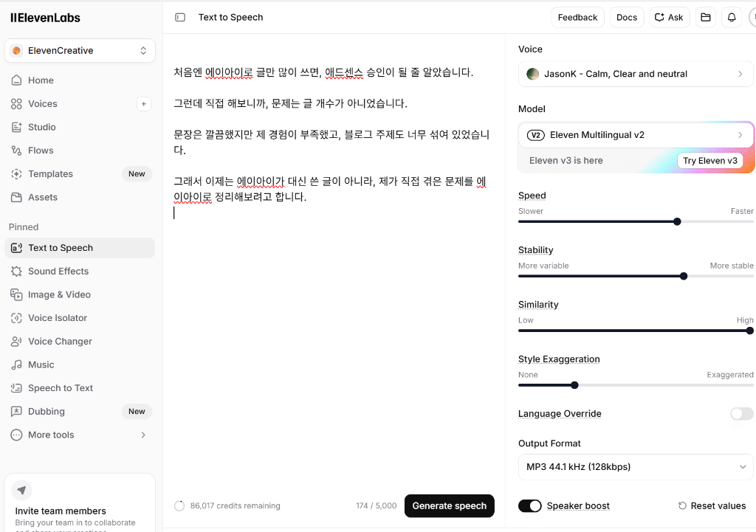756x532 pixels.
Task: Open Studio in the sidebar
Action: (80, 127)
